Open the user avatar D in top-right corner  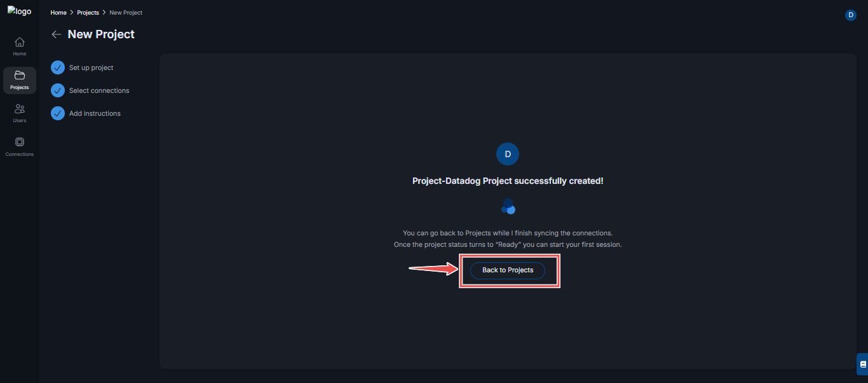click(x=851, y=15)
